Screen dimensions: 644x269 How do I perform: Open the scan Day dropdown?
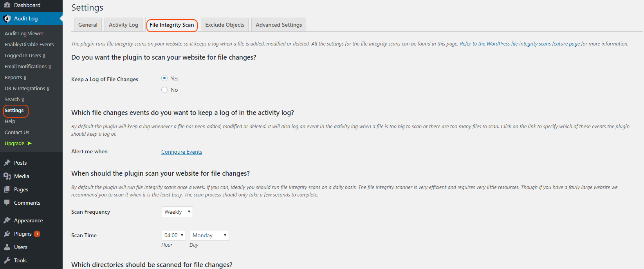(209, 235)
